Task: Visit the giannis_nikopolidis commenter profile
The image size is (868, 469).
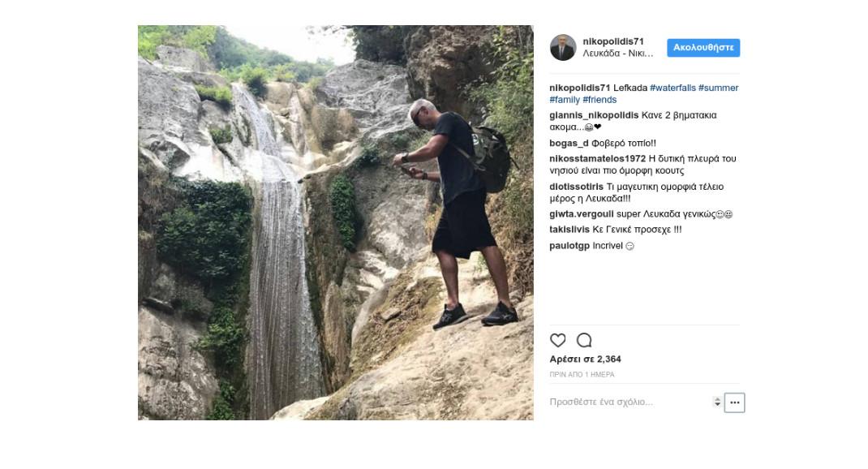Action: point(594,115)
